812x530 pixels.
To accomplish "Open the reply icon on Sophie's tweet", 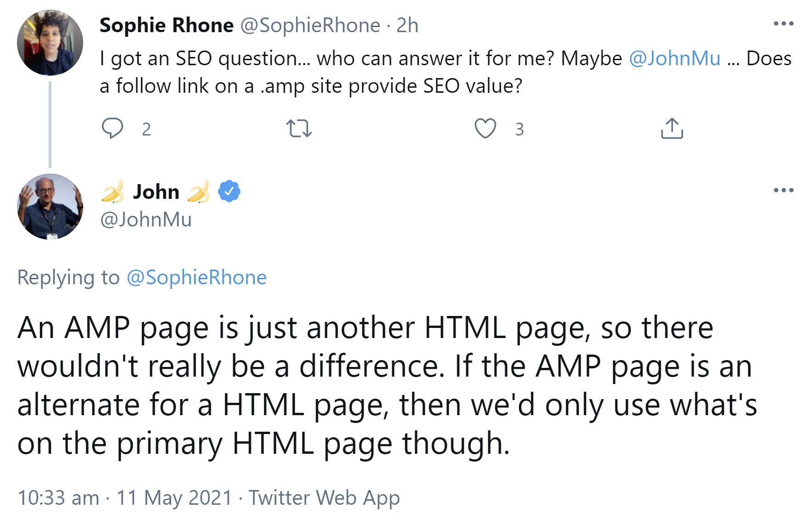I will point(113,129).
